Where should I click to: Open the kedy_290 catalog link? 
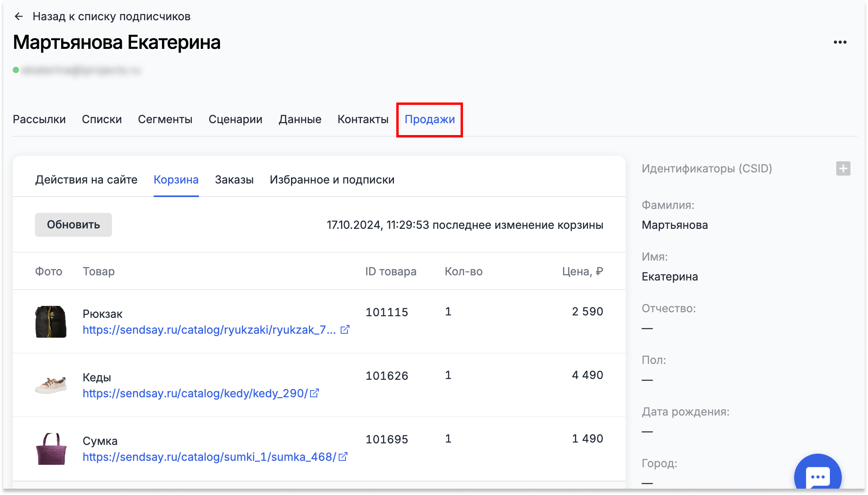coord(195,393)
